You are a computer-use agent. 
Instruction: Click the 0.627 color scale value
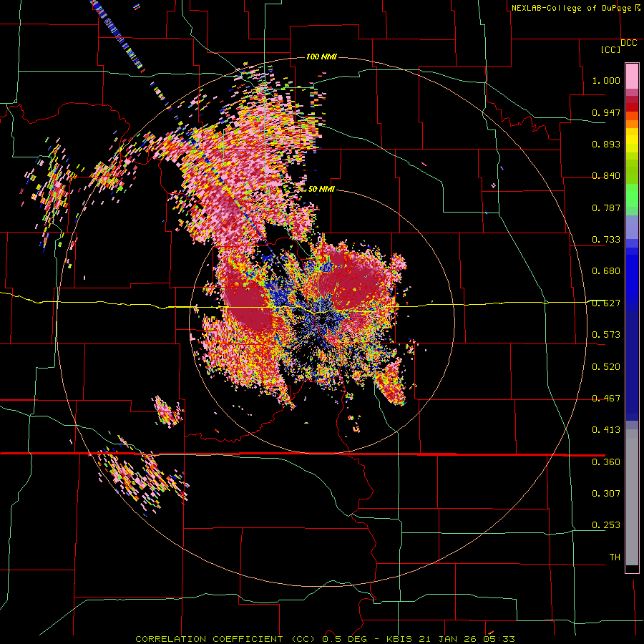click(606, 303)
